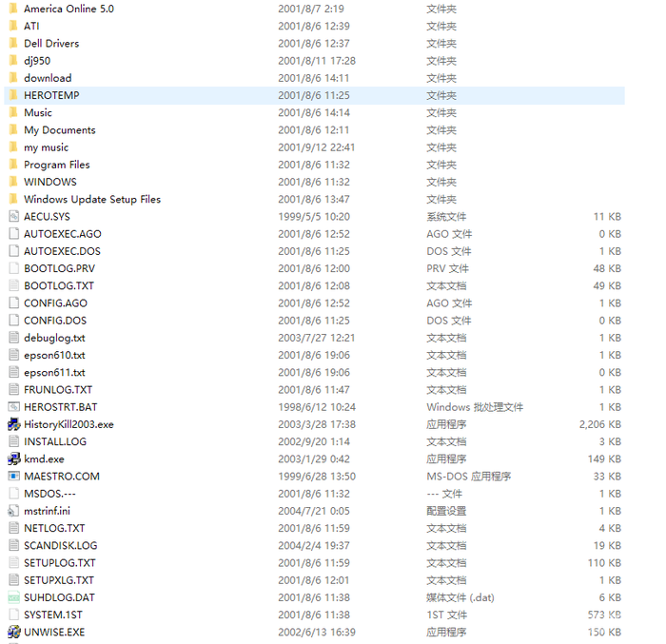Select the SYSTEM.1ST file name
Image resolution: width=666 pixels, height=644 pixels.
[53, 615]
